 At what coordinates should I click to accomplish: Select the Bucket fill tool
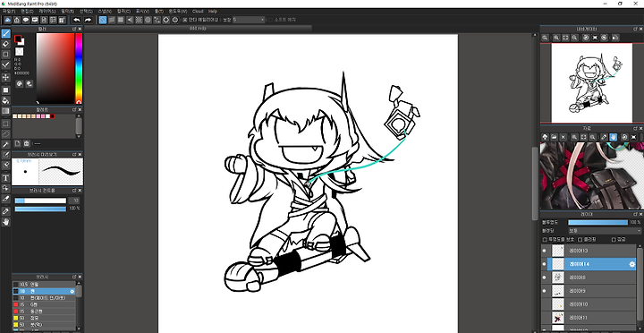5,100
